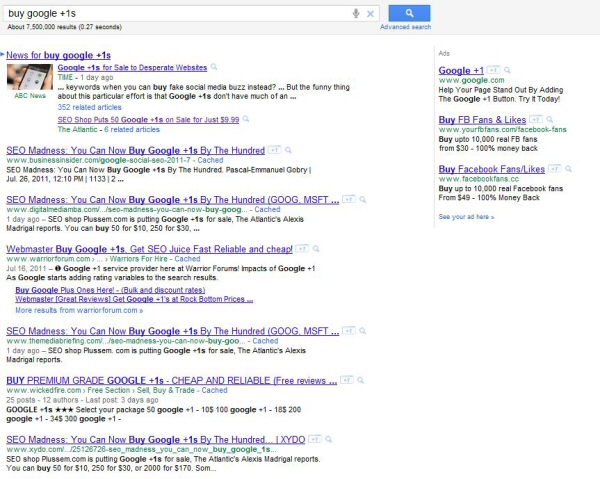Open 'Google +1' ad title
Screen dimensions: 600x479
461,70
